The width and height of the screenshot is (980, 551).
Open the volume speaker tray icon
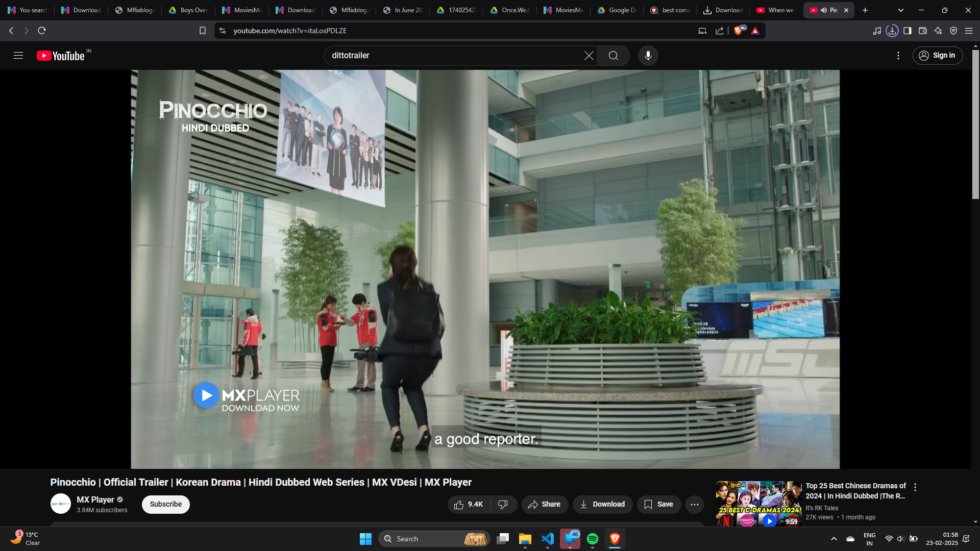coord(900,539)
